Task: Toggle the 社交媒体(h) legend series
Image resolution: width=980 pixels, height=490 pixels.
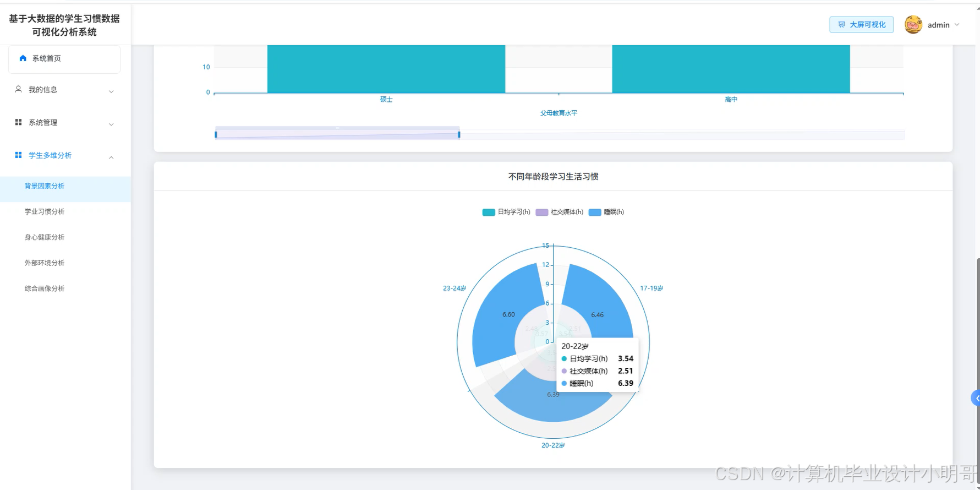Action: (559, 212)
